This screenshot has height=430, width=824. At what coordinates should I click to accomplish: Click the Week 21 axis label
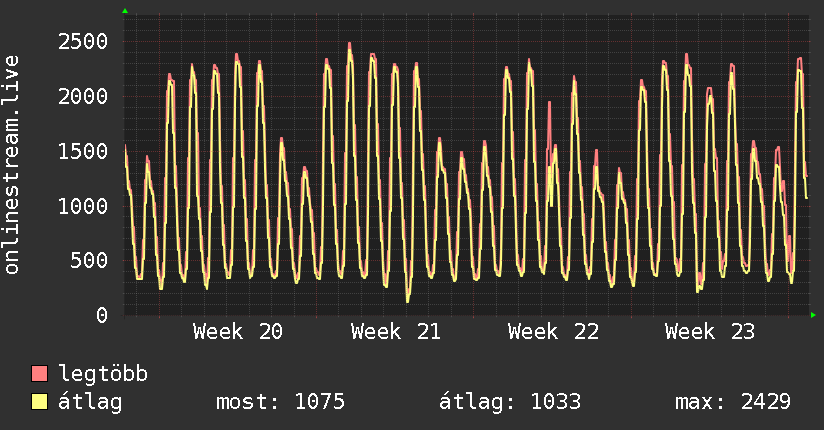pyautogui.click(x=396, y=332)
